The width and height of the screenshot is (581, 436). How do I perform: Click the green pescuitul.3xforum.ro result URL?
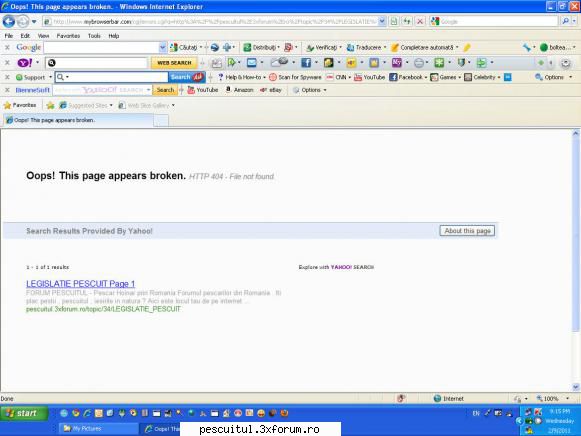tap(103, 309)
